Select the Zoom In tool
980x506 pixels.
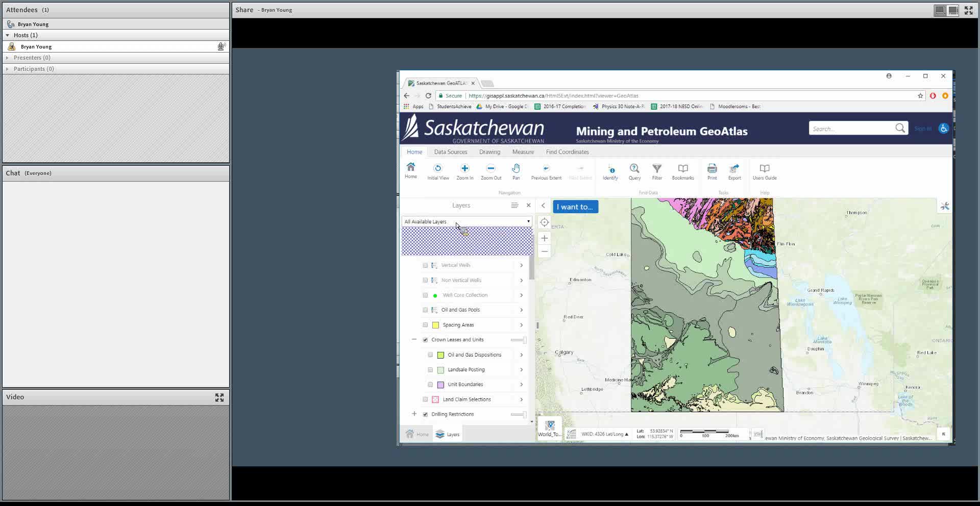(x=464, y=172)
